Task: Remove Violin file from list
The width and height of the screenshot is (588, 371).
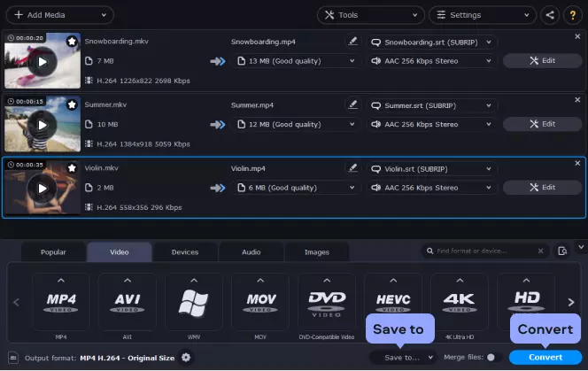Action: [577, 163]
